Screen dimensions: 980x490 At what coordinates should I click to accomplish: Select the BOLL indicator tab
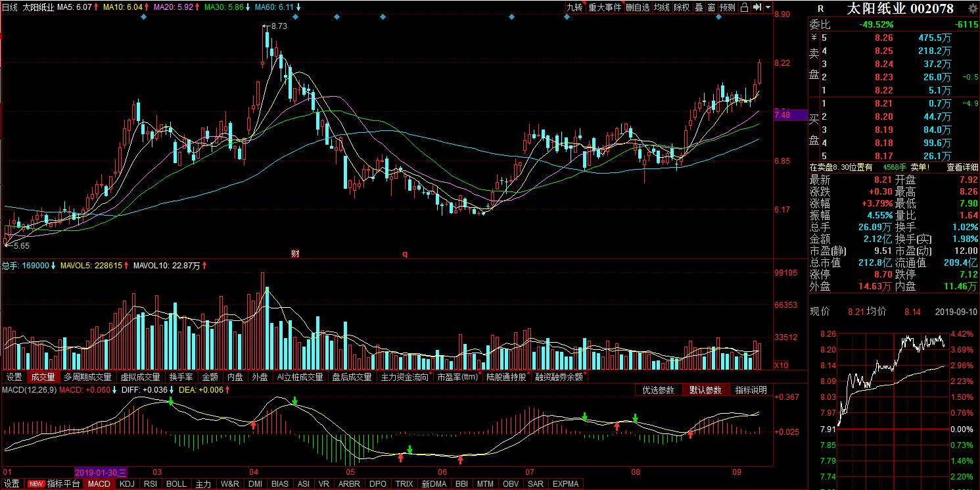176,484
